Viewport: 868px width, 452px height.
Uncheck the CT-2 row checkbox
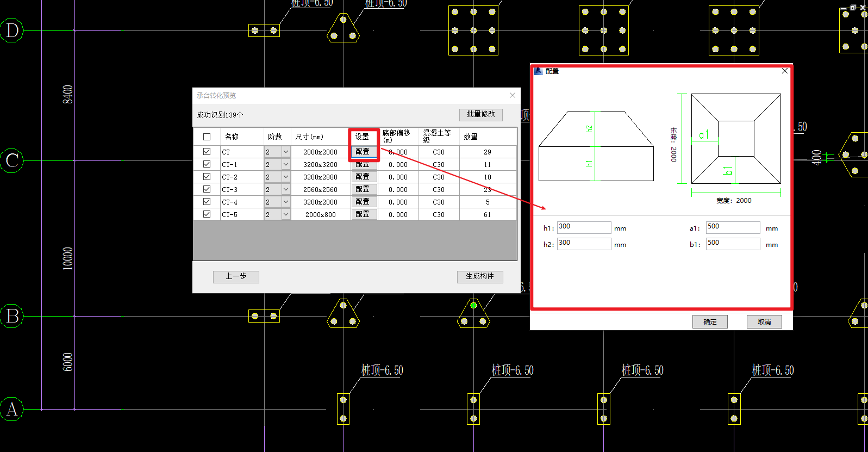click(x=207, y=177)
